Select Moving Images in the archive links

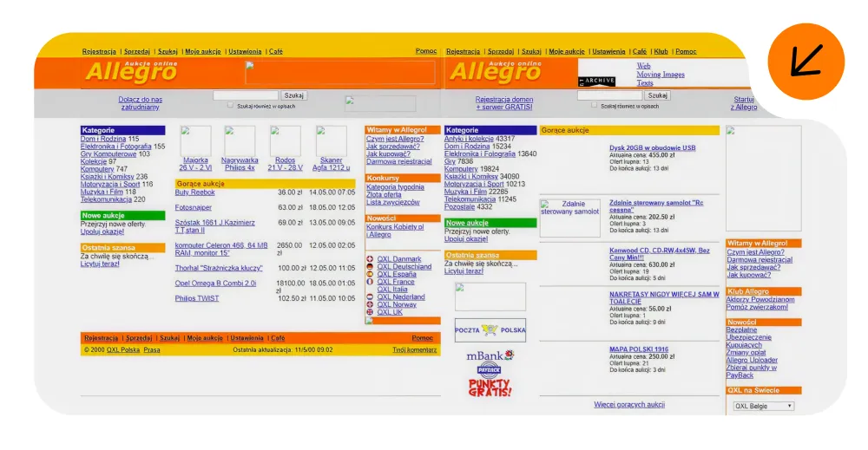click(x=660, y=75)
